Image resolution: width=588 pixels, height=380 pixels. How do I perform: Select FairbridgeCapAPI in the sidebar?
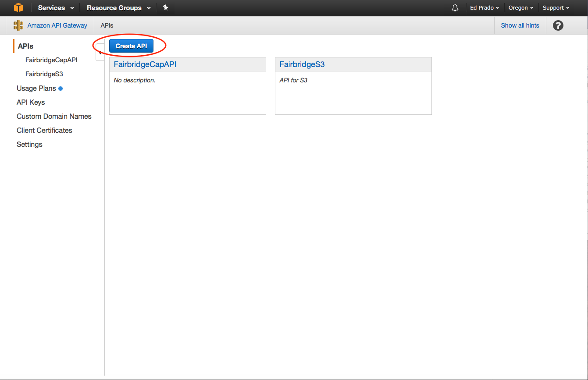click(x=51, y=60)
